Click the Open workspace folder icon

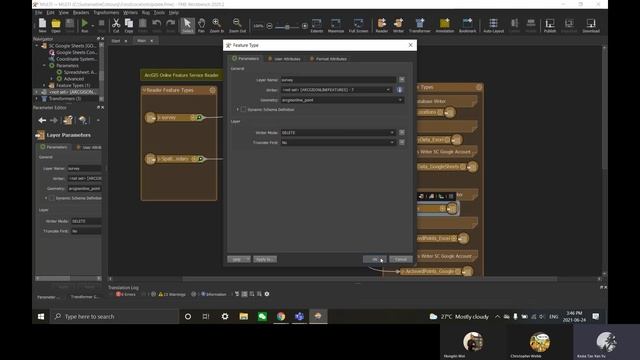[x=56, y=25]
